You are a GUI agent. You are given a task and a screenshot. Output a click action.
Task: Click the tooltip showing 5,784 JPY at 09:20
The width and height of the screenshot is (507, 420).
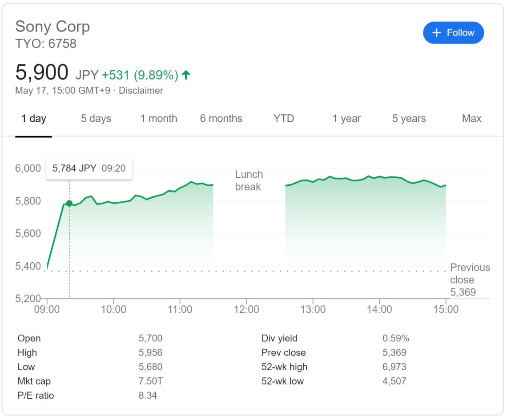point(89,168)
